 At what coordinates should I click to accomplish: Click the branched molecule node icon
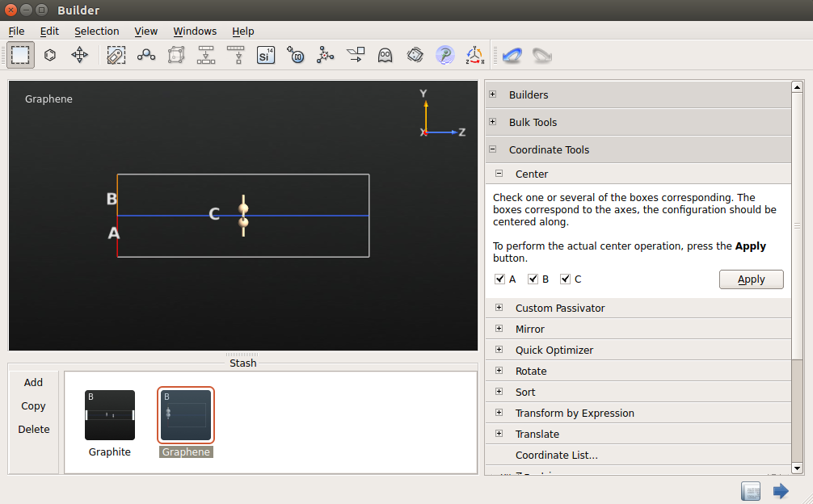point(326,55)
